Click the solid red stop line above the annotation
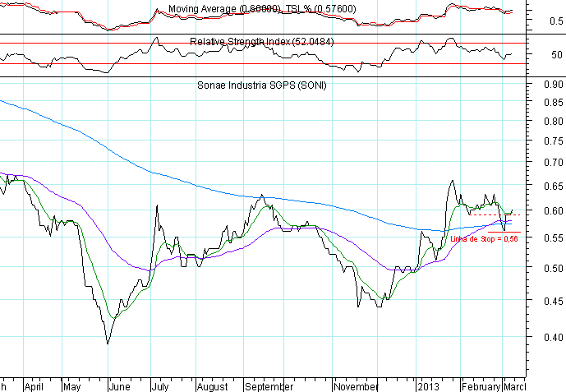 (x=504, y=232)
